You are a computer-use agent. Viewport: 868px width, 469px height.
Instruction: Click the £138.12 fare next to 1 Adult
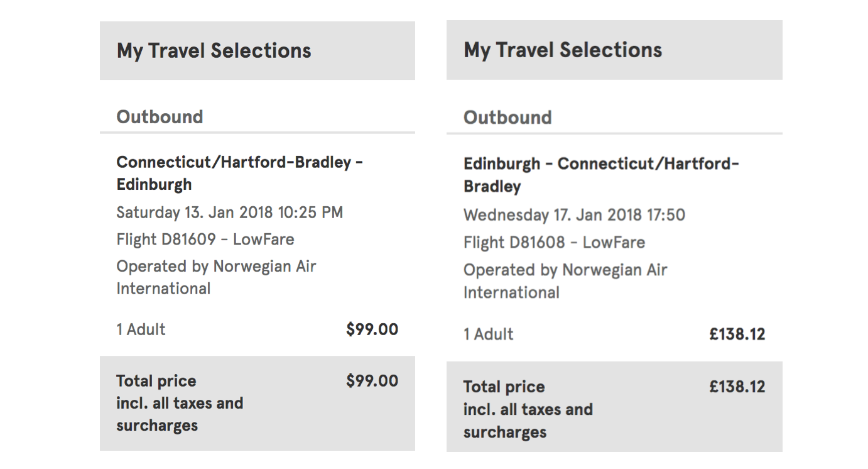click(737, 334)
